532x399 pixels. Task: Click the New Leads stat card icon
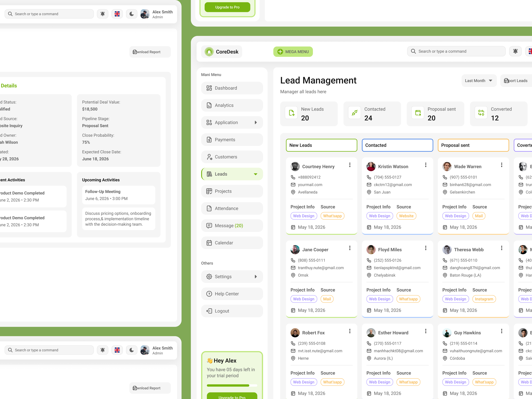coord(291,113)
